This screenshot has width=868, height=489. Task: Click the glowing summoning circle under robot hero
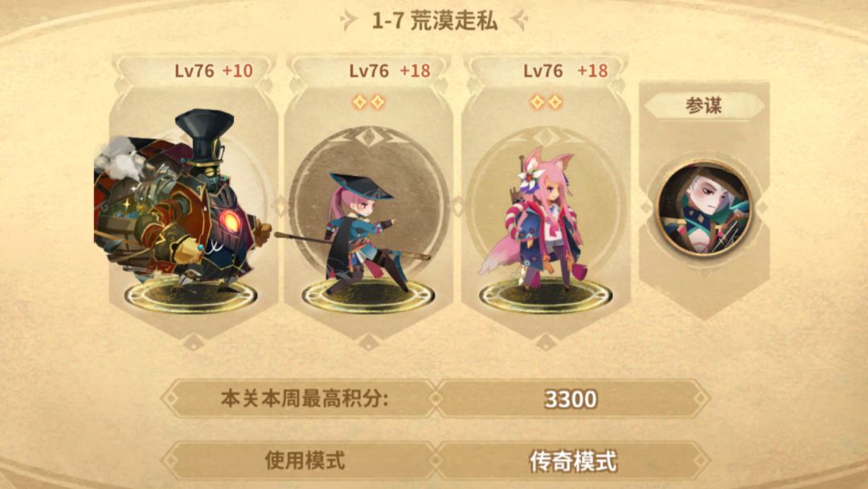click(x=190, y=294)
